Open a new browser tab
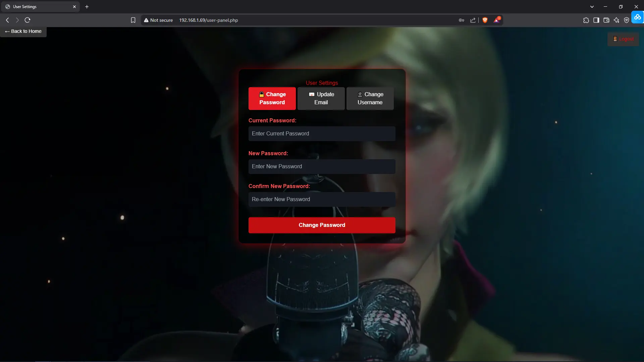This screenshot has width=644, height=362. pos(87,7)
